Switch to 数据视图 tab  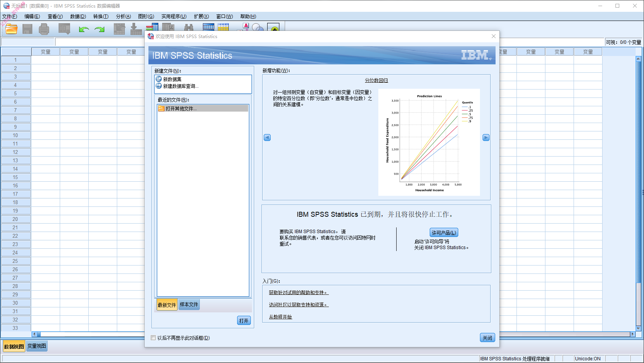(14, 346)
